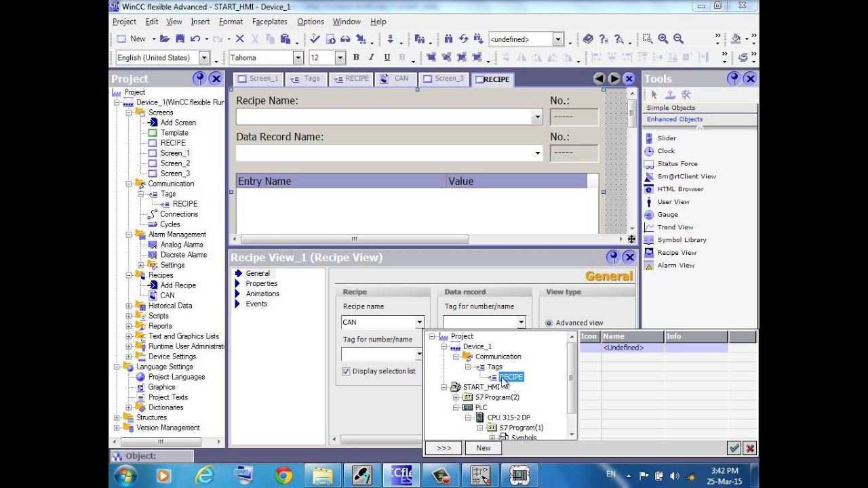Select the Advanced view radio button
This screenshot has width=868, height=488.
click(x=549, y=323)
